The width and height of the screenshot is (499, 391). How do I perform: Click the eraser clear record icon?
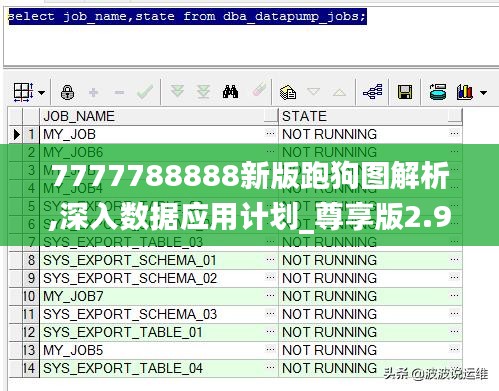(x=259, y=89)
